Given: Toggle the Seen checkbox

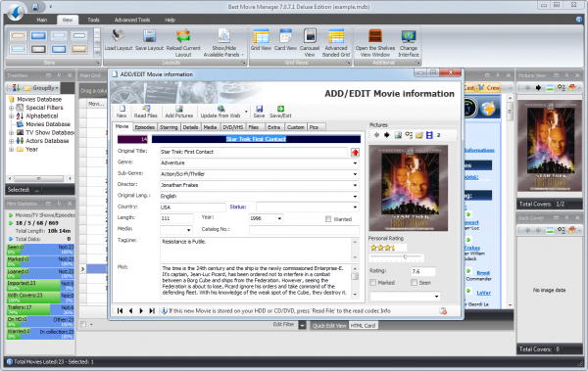Looking at the screenshot, I should point(414,283).
